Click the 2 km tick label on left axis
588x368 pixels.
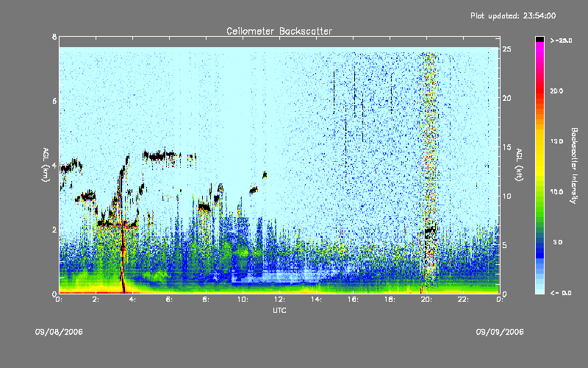(x=54, y=230)
